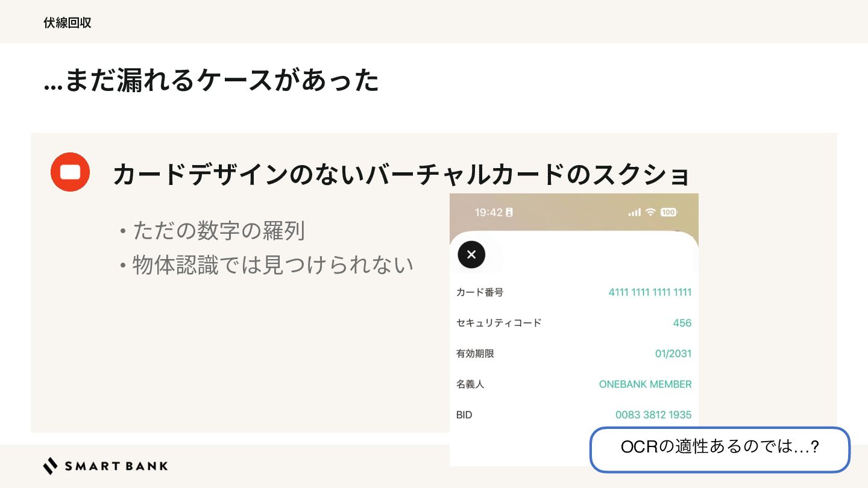Tap the battery indicator showing 100

[668, 212]
